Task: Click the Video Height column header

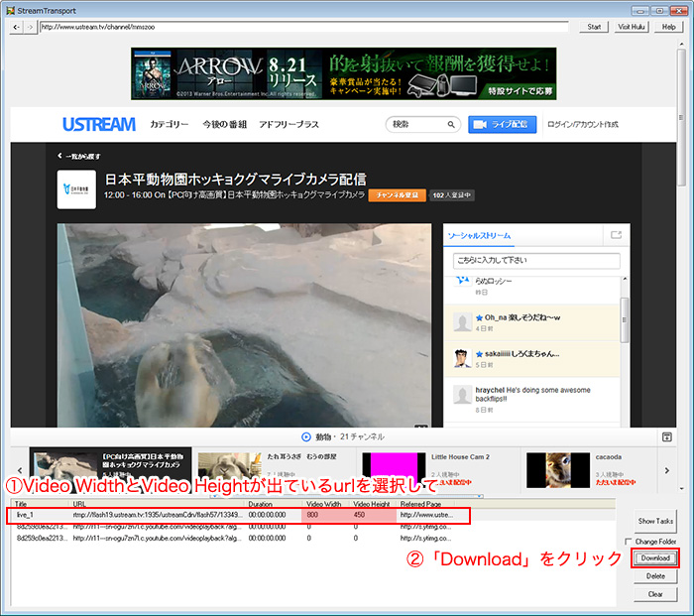Action: tap(374, 504)
